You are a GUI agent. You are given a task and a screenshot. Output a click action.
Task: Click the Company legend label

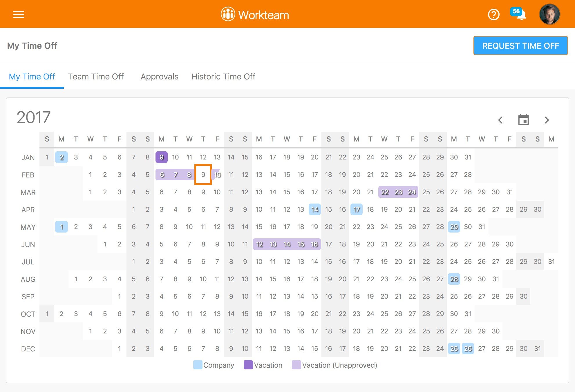pos(219,365)
